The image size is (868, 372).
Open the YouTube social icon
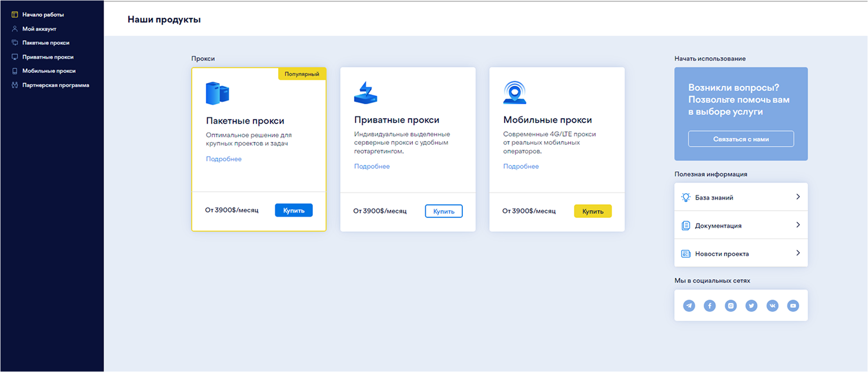tap(793, 305)
